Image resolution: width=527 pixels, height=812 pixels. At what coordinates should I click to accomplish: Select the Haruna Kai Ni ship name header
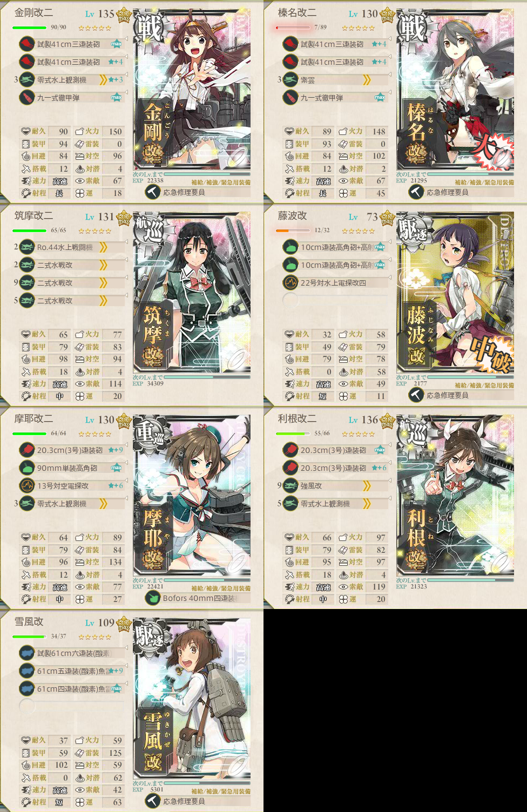[297, 12]
